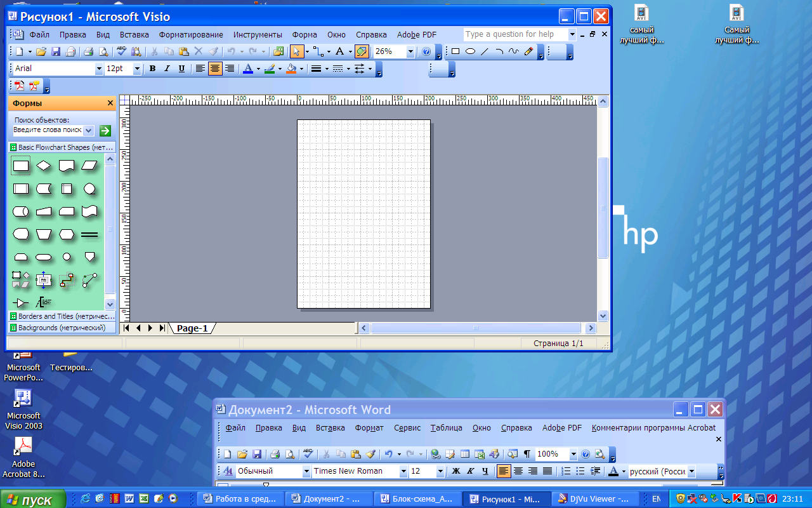
Task: Expand the text color dropdown arrow in Visio
Action: coord(258,69)
